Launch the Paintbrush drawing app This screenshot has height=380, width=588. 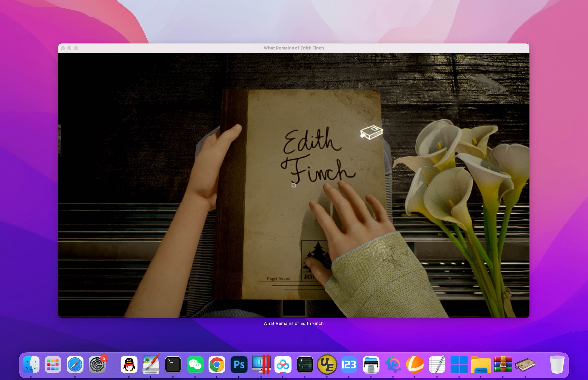(151, 364)
